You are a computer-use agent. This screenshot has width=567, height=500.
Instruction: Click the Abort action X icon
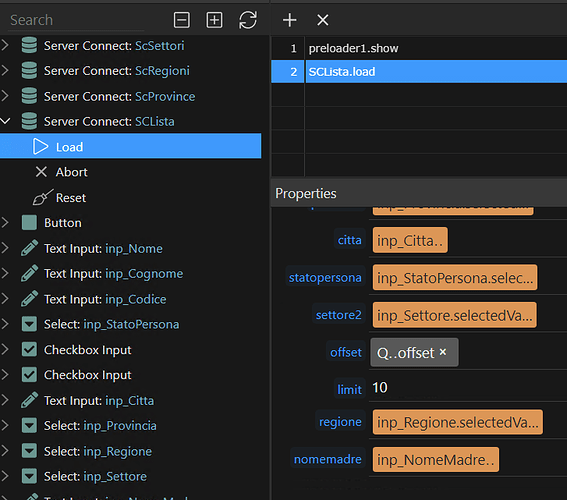pyautogui.click(x=41, y=172)
